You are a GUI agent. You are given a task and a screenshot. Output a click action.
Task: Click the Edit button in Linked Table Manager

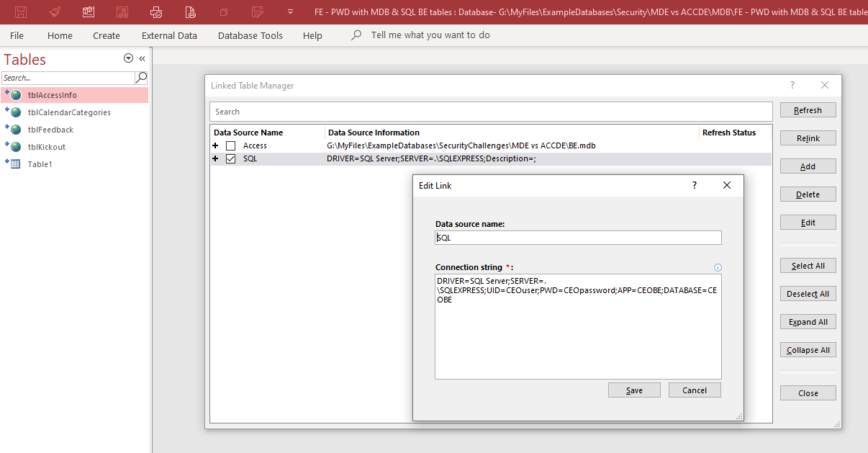pyautogui.click(x=808, y=223)
